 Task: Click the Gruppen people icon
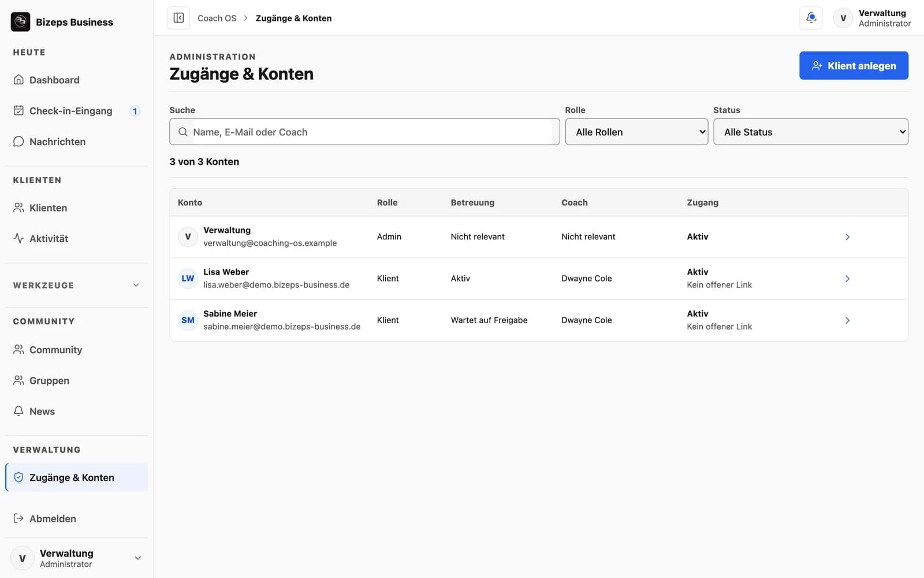[18, 380]
